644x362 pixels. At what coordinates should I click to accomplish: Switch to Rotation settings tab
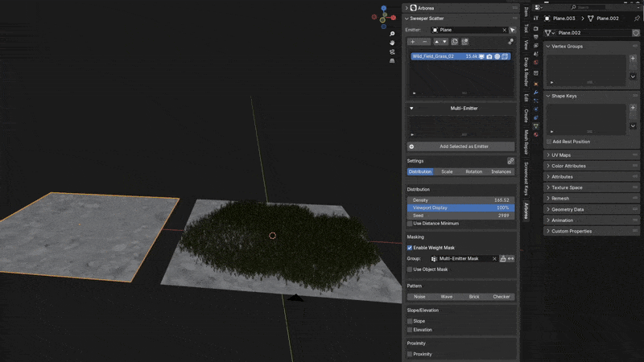pyautogui.click(x=474, y=171)
